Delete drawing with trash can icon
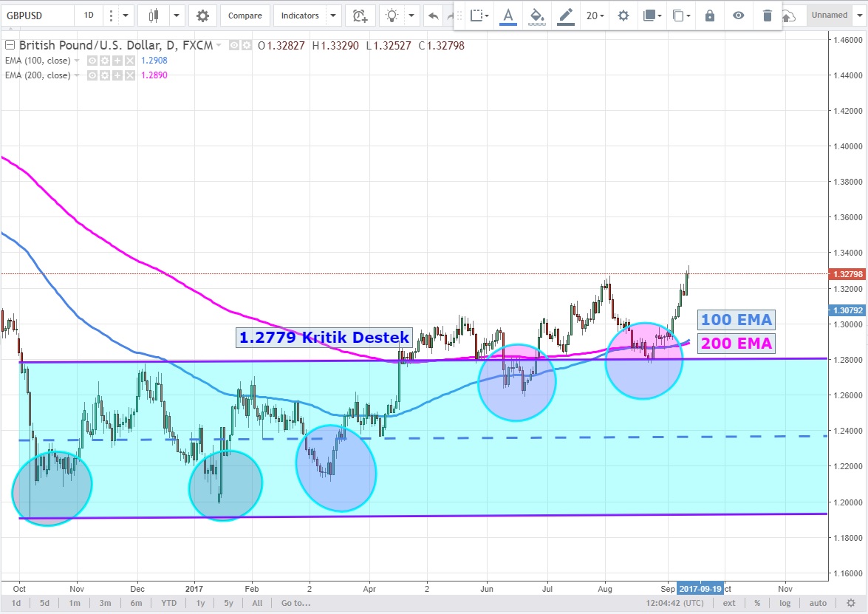 pos(768,16)
